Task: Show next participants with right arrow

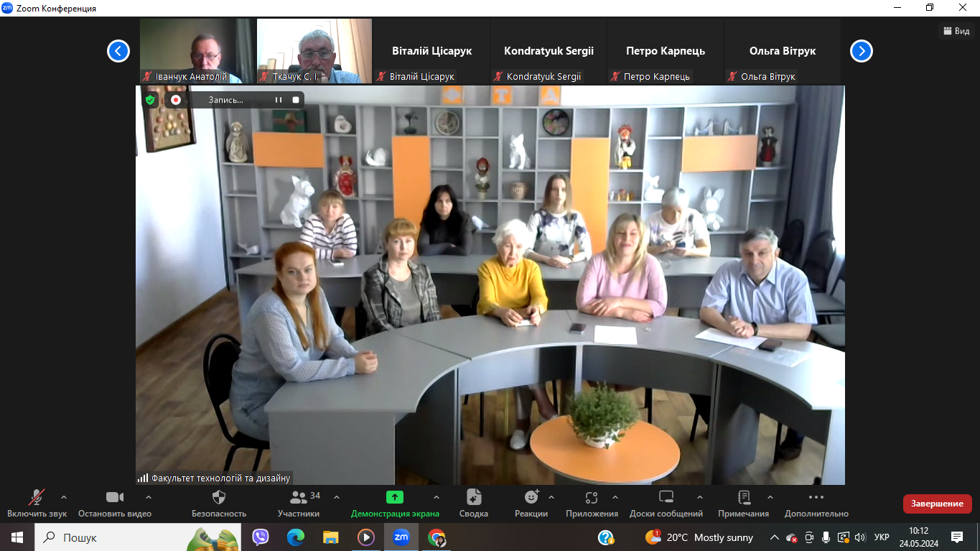Action: point(862,51)
